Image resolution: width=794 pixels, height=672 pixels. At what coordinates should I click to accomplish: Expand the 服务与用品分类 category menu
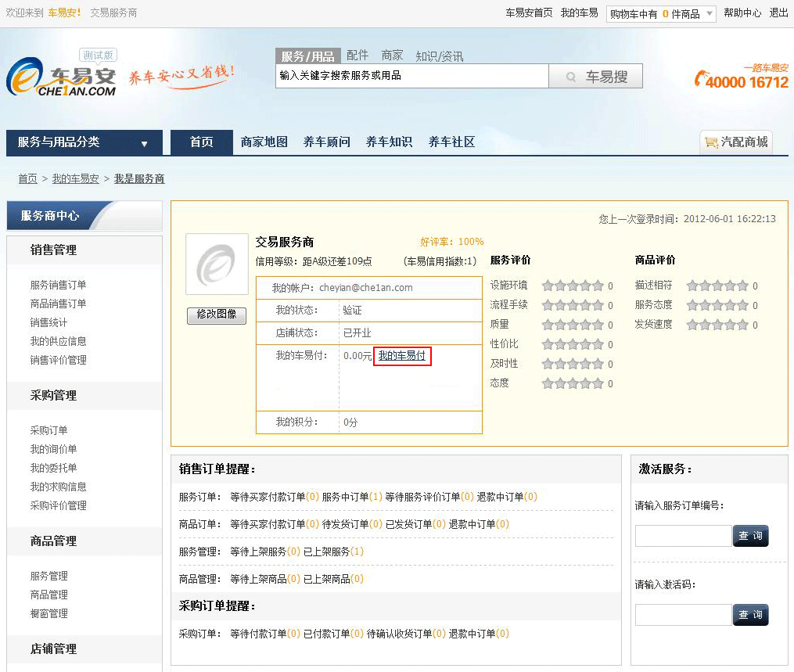tap(84, 142)
